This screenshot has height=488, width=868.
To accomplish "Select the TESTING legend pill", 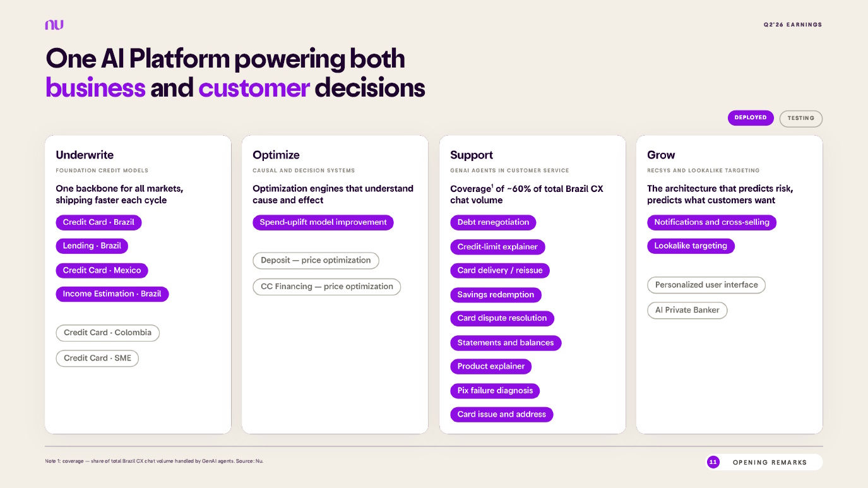I will 801,118.
